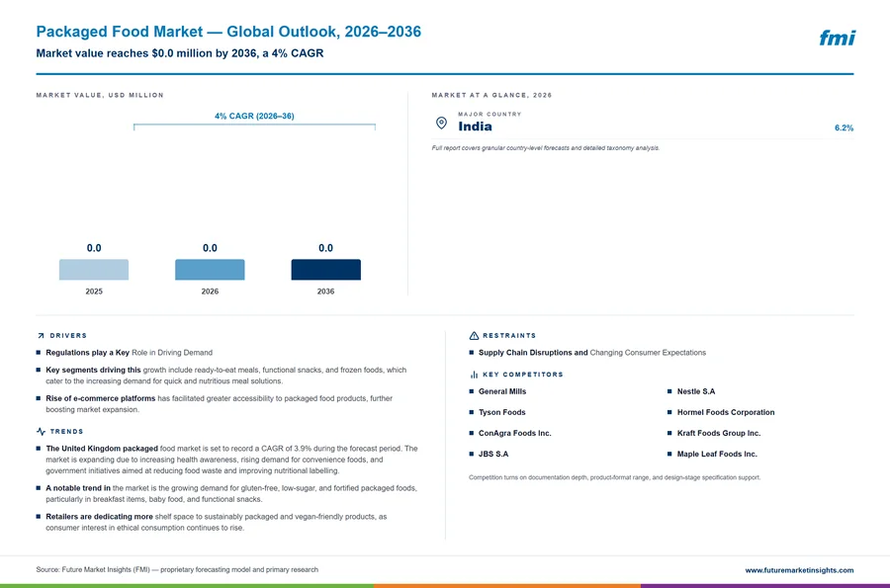Select competitor 'JBS S.A'
The width and height of the screenshot is (890, 588).
coord(493,455)
